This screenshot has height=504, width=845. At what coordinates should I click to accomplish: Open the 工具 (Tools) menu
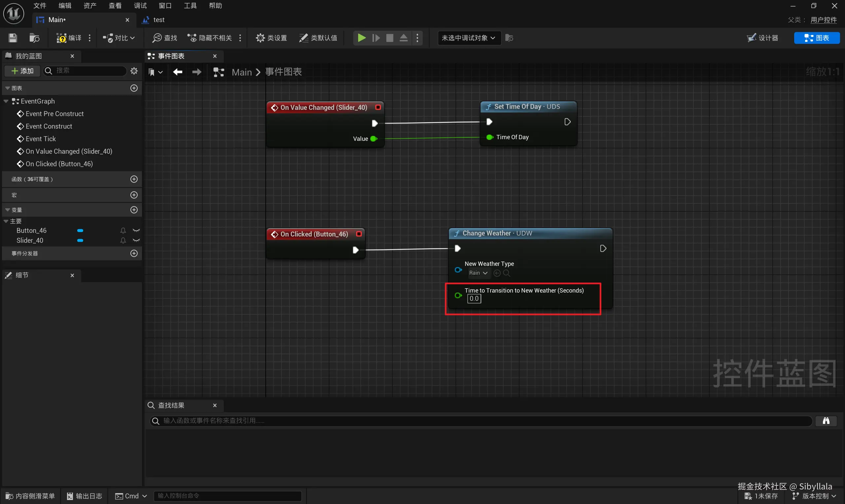[190, 5]
